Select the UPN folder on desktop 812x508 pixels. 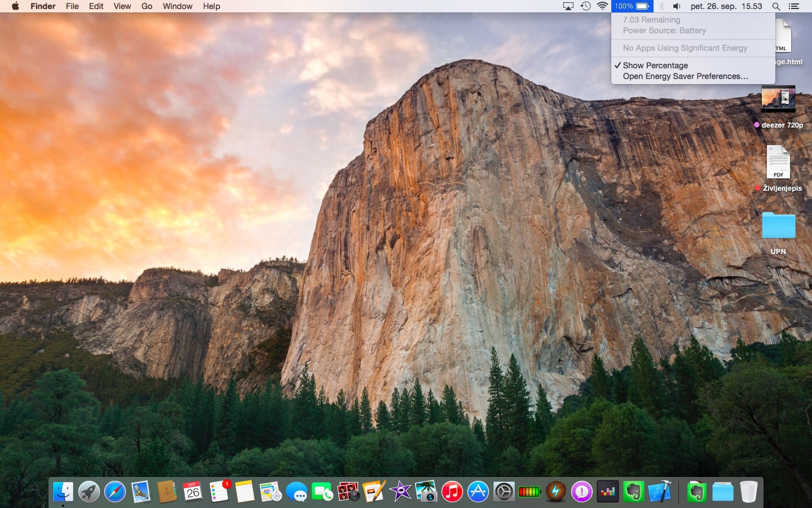click(x=779, y=225)
